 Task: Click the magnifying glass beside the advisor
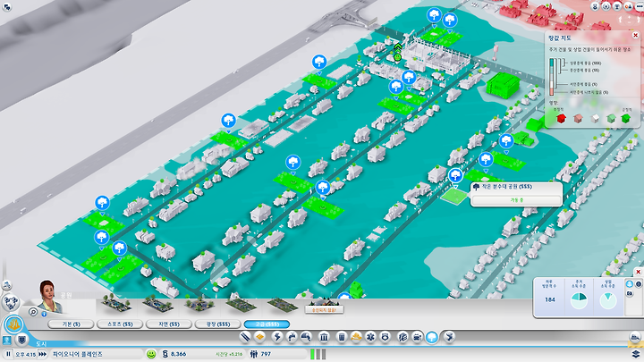(x=33, y=312)
